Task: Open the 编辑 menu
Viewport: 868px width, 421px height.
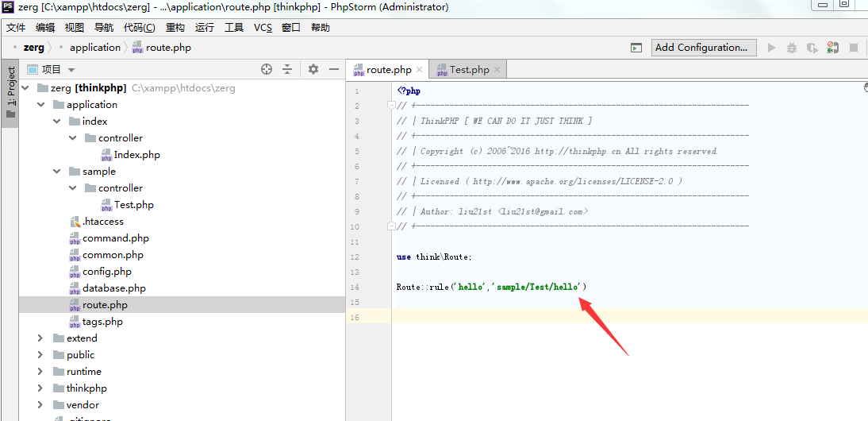Action: pos(45,28)
